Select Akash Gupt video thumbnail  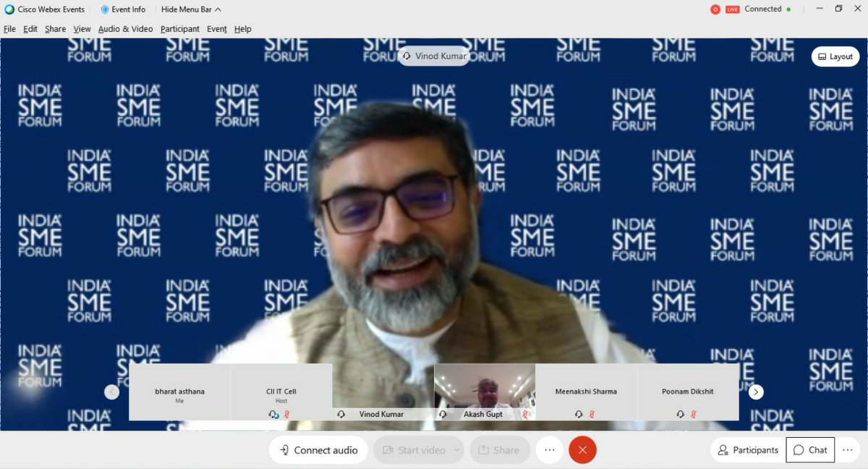pos(485,392)
